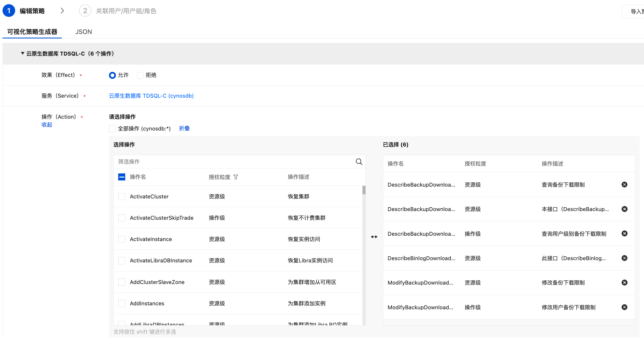Click the chevron arrow between the step indicators
The height and width of the screenshot is (339, 644).
tap(62, 11)
